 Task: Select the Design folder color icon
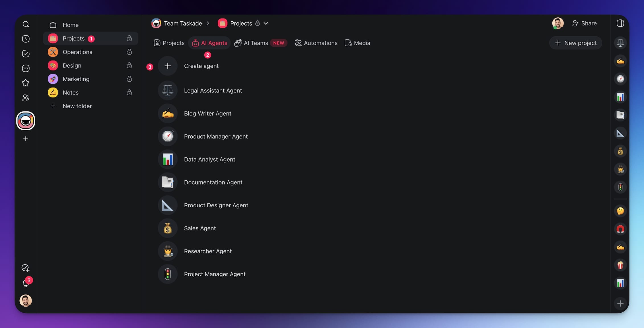pos(53,65)
